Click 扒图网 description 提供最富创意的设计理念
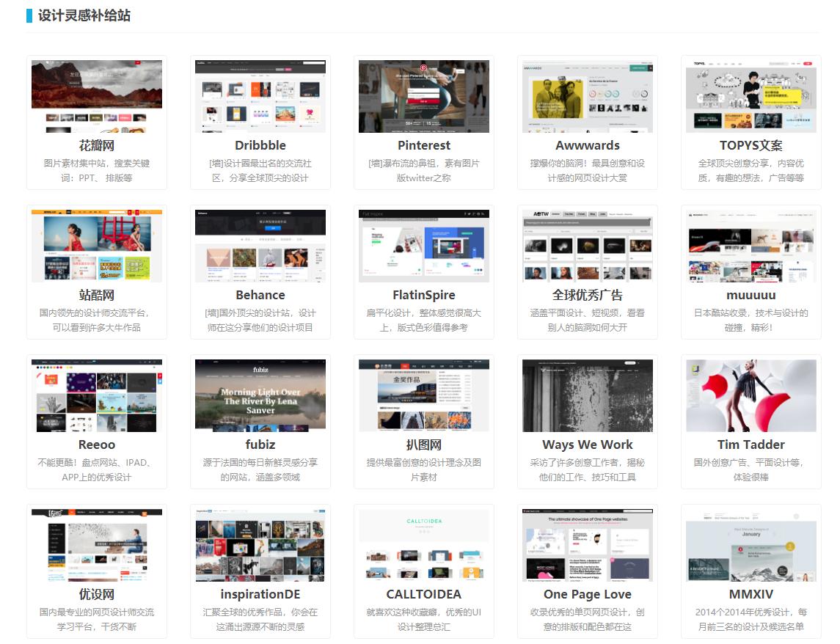Screen dimensions: 840x644 point(424,469)
